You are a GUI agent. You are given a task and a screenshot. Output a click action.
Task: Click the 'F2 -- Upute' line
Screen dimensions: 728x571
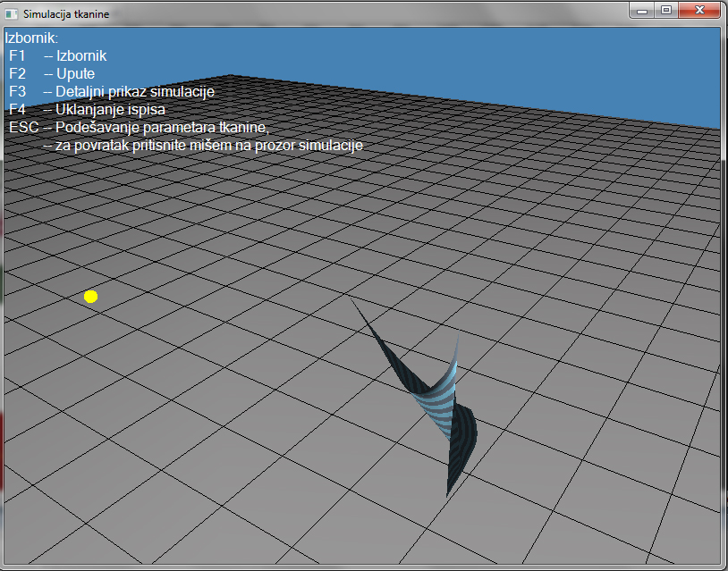[x=52, y=74]
